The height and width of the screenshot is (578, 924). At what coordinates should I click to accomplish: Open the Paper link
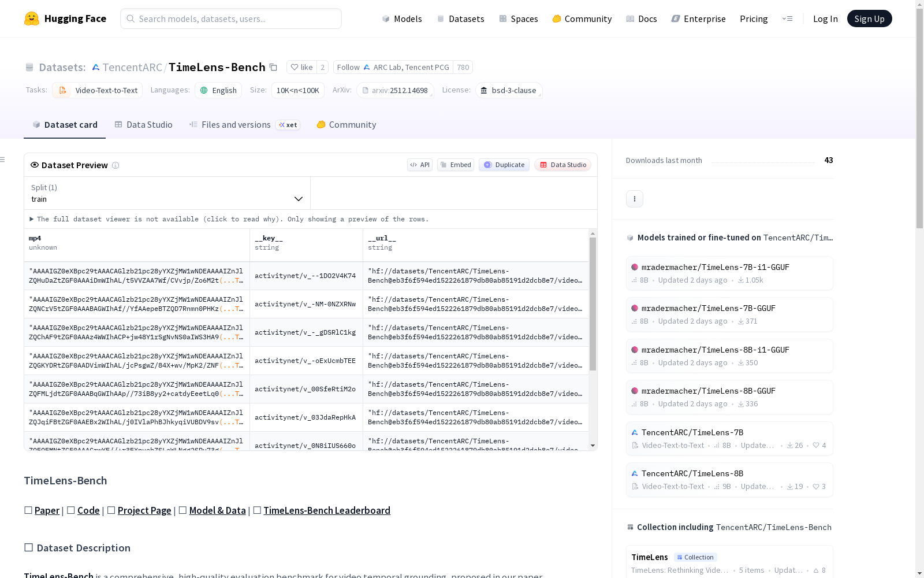point(47,510)
